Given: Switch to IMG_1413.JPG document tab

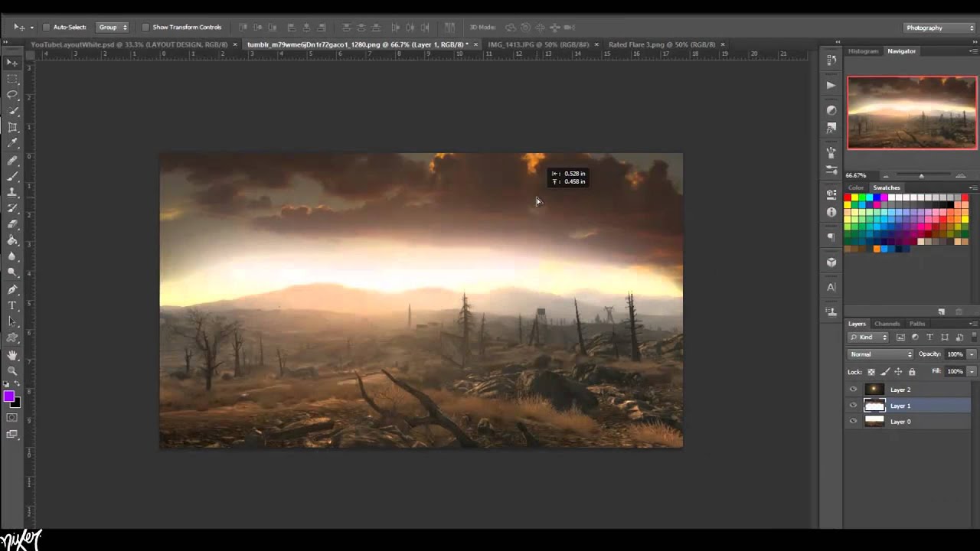Looking at the screenshot, I should pyautogui.click(x=538, y=44).
